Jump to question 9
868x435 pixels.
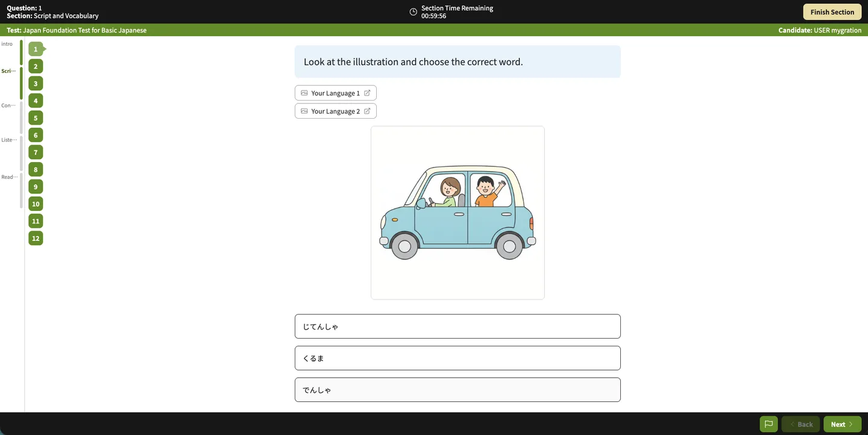pyautogui.click(x=36, y=187)
